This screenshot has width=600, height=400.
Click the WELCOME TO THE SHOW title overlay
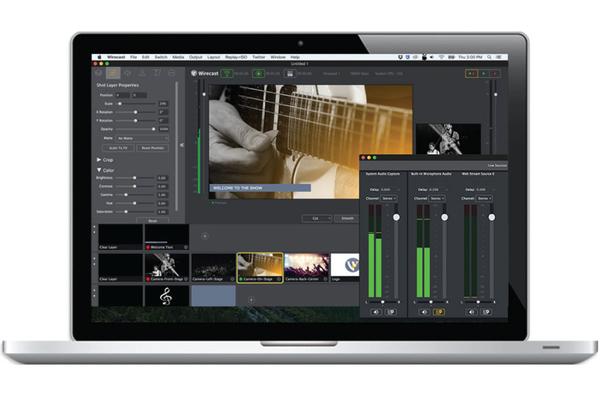coord(260,188)
